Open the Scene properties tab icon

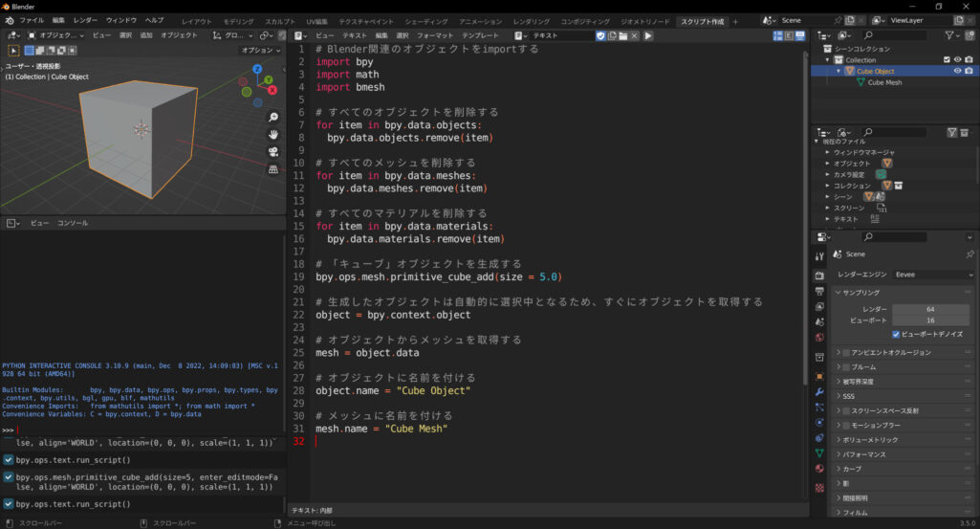(x=819, y=321)
